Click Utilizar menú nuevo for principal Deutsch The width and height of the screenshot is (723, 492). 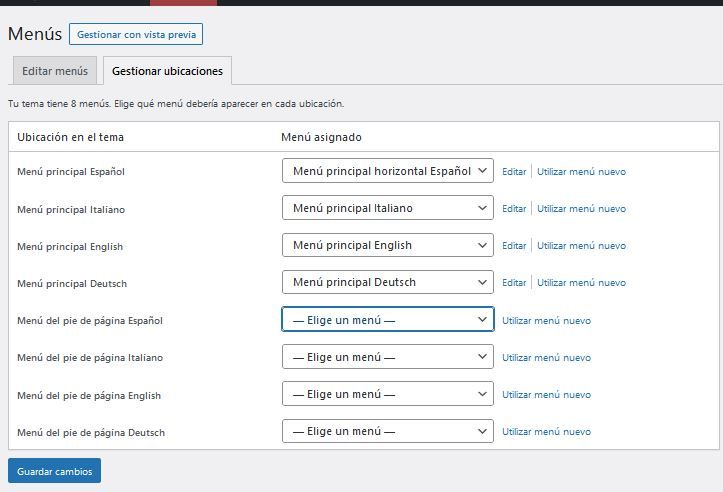tap(581, 283)
